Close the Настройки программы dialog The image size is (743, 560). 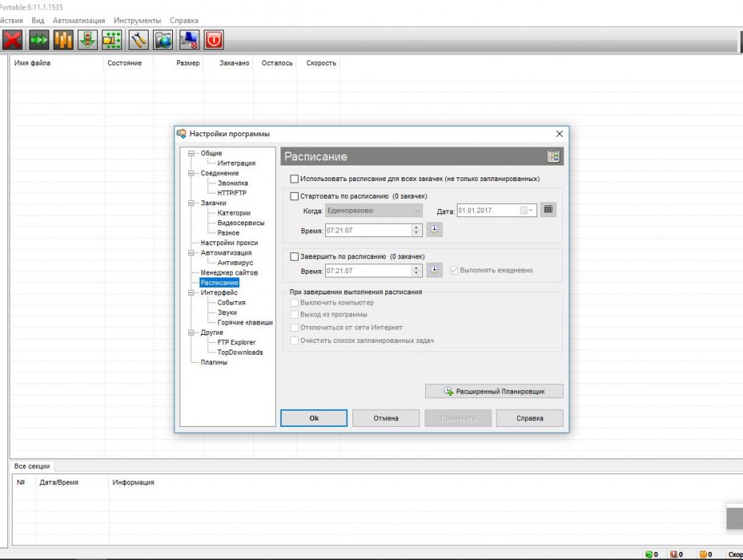pyautogui.click(x=559, y=134)
